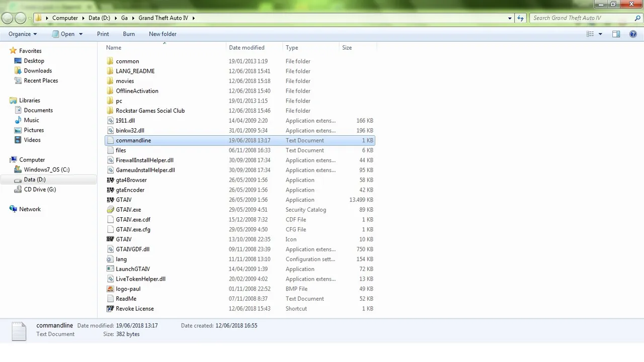Viewport: 644px width, 362px height.
Task: Expand the arrow after Data (D:) breadcrumb
Action: pos(116,18)
